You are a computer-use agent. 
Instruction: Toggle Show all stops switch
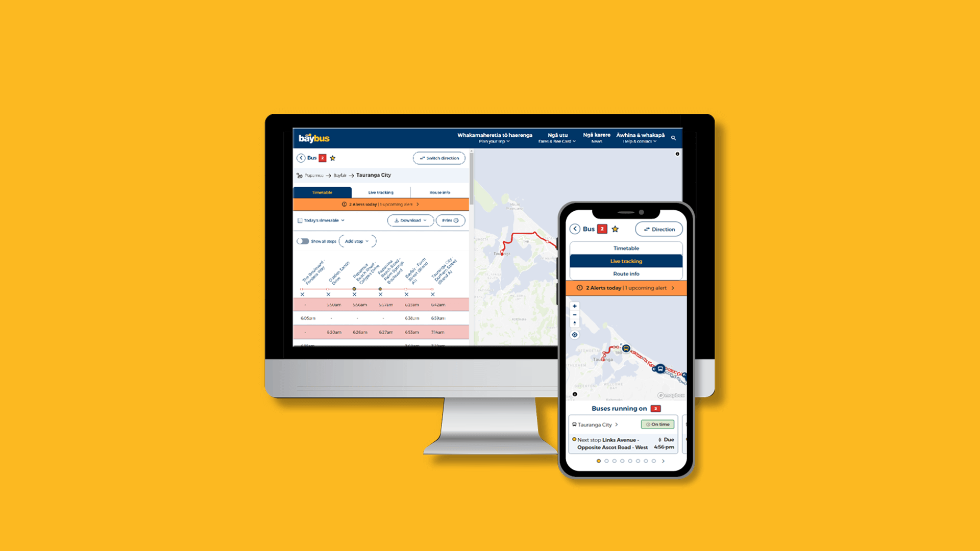[x=302, y=241]
